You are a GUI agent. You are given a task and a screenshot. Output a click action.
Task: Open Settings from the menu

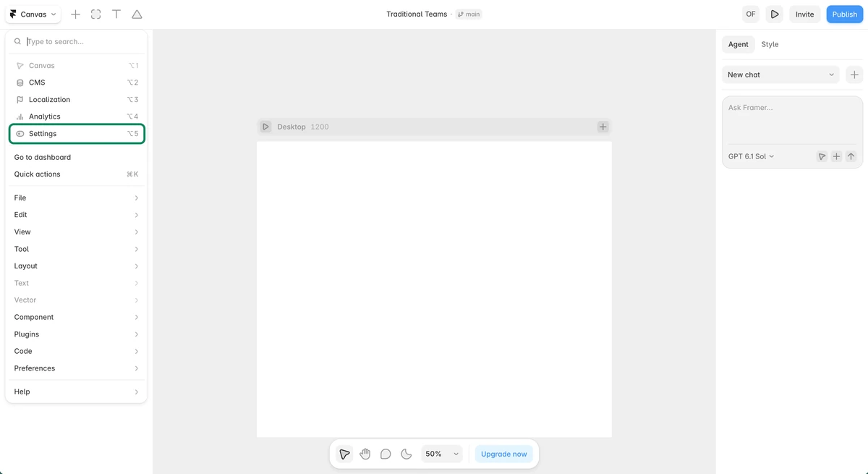pyautogui.click(x=76, y=134)
